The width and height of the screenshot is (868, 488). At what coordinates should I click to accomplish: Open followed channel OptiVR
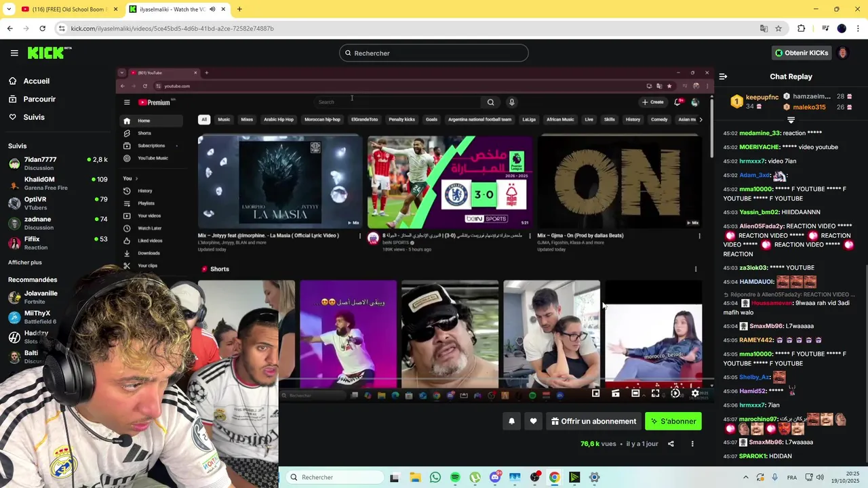click(x=58, y=203)
